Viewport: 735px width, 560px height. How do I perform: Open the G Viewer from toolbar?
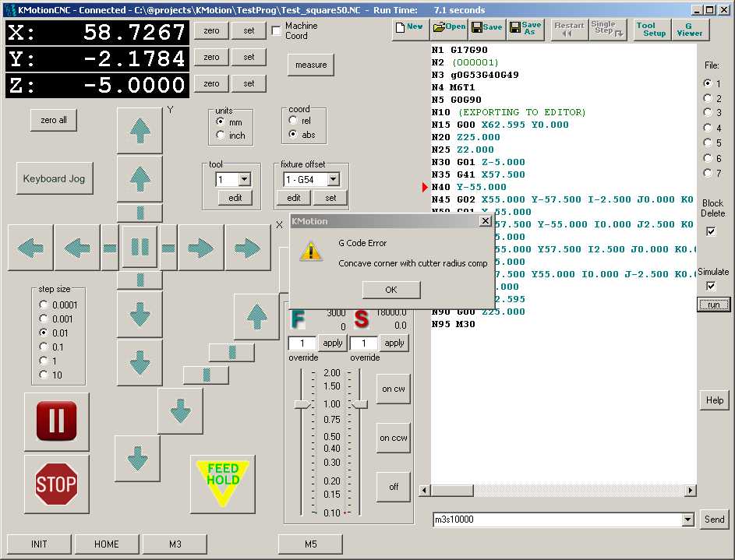(689, 30)
